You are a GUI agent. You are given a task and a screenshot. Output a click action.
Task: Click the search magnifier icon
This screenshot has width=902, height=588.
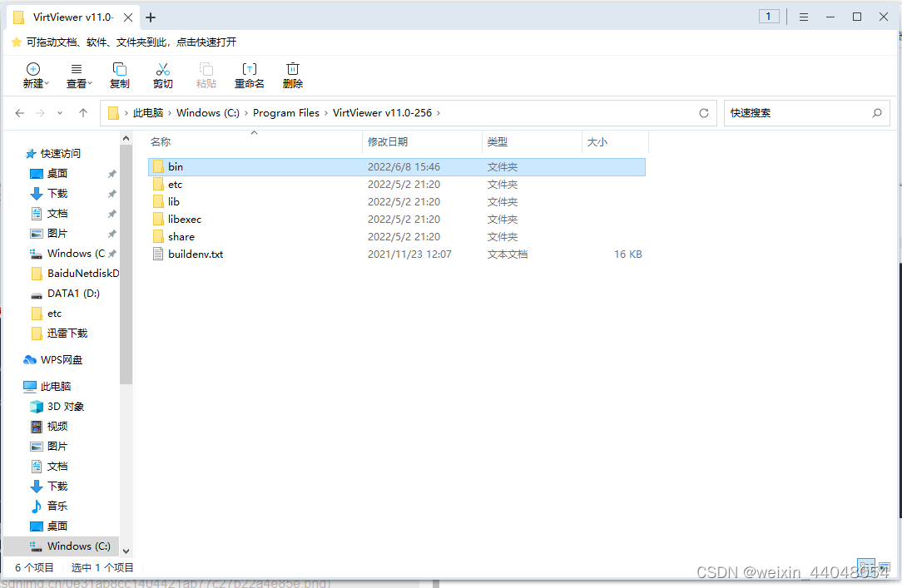point(877,112)
